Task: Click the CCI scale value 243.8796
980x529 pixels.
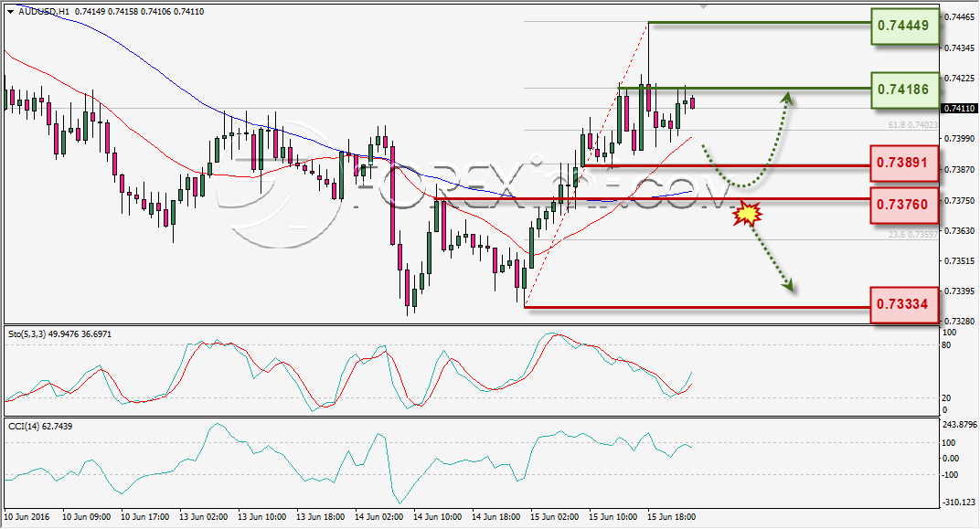Action: (959, 424)
